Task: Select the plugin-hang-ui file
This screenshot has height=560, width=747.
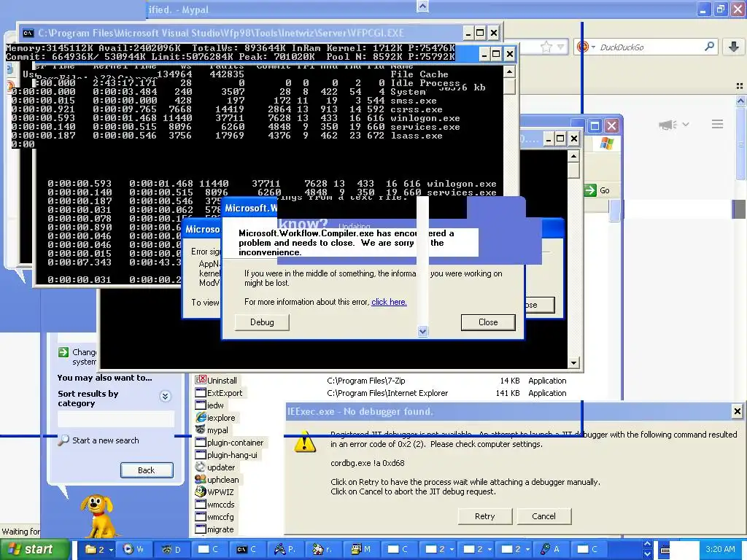Action: tap(232, 455)
